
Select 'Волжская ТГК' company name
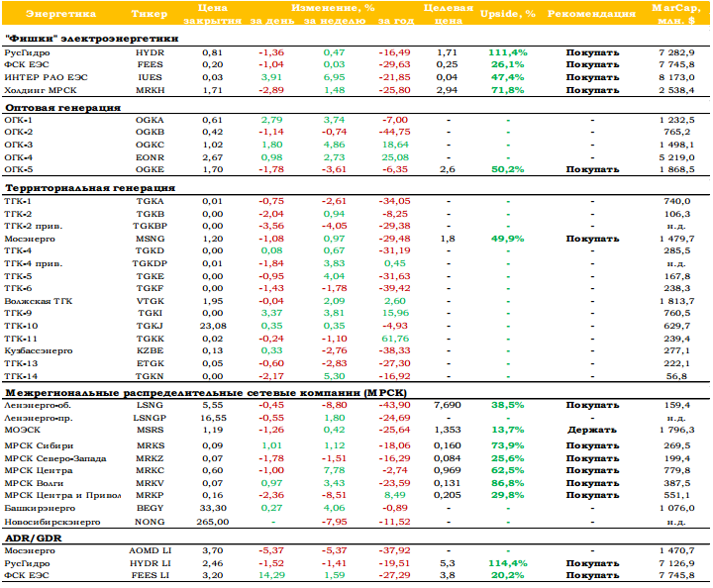pos(39,301)
